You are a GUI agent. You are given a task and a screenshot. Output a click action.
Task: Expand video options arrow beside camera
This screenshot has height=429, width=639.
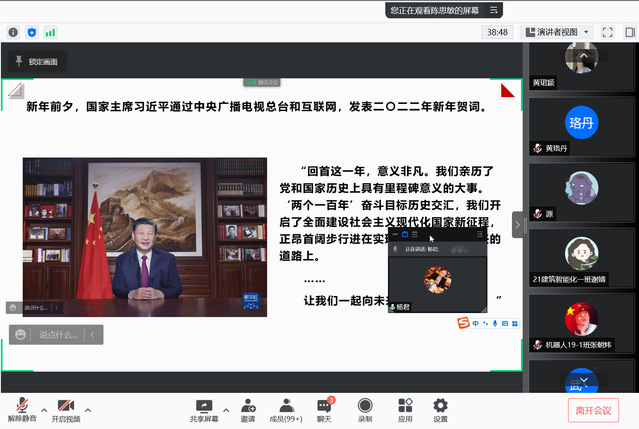[88, 409]
